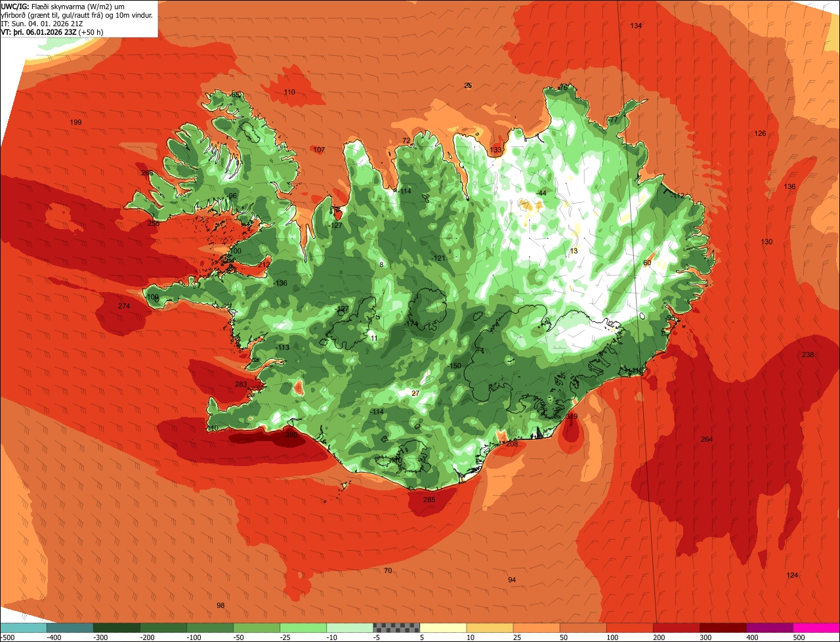This screenshot has height=642, width=840.
Task: Click the legend swatch between -10 and -5
Action: (x=350, y=628)
